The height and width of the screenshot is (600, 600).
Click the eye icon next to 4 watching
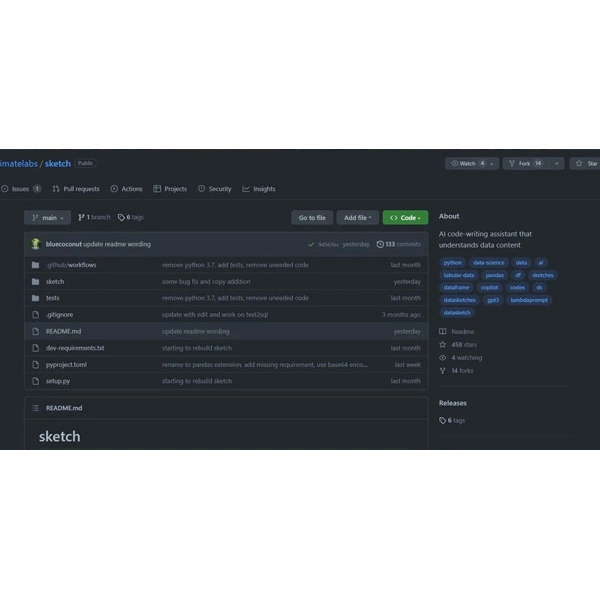(443, 357)
